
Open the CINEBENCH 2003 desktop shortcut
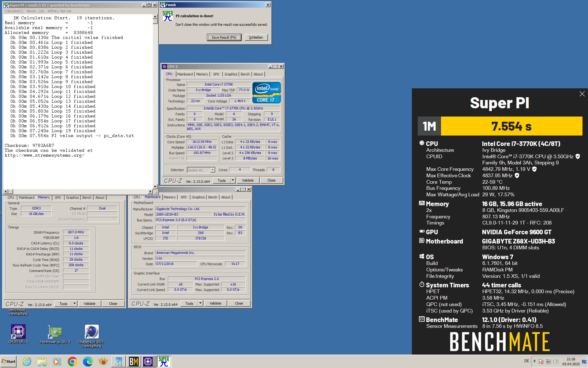92,336
